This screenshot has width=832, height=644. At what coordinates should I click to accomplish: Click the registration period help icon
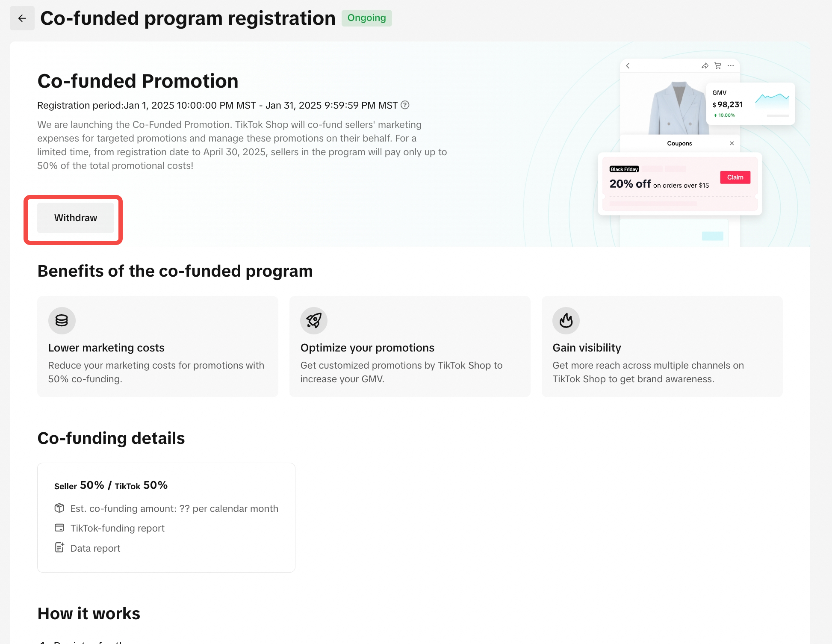(405, 105)
